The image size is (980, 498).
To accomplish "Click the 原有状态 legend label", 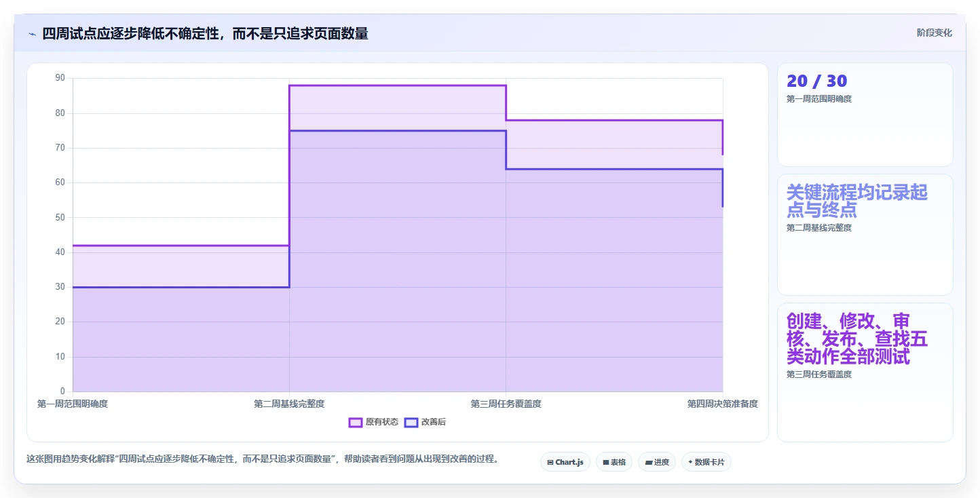I will (382, 422).
